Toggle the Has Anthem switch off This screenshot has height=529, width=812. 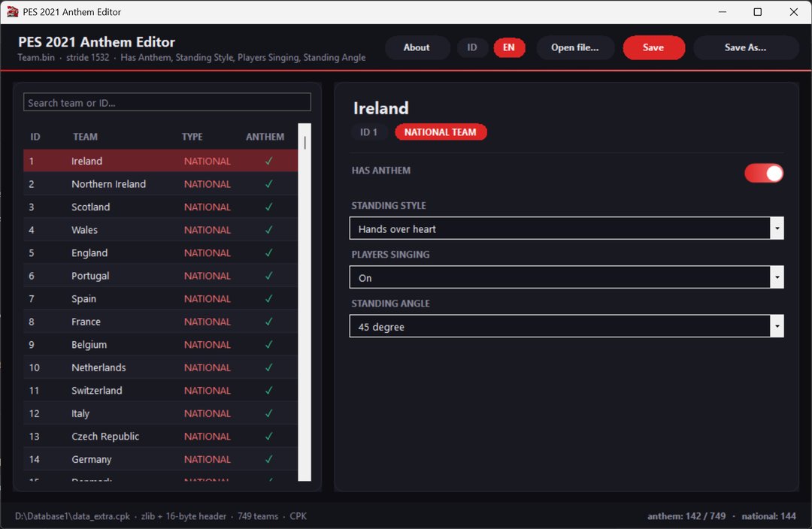tap(764, 174)
